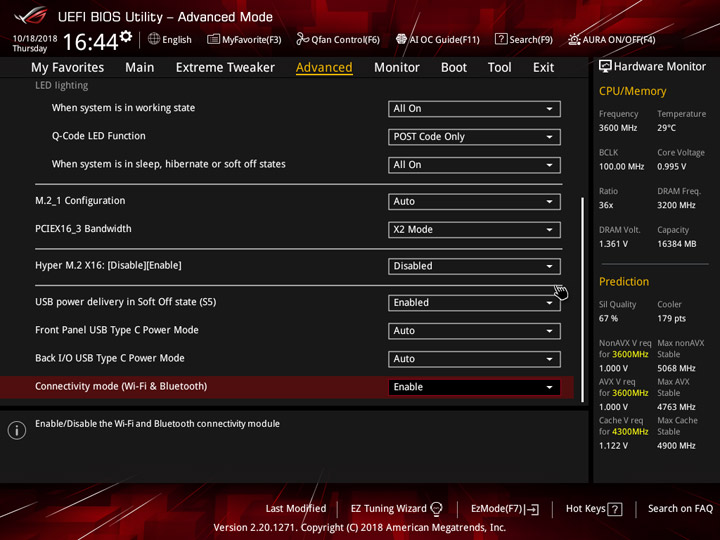Click the LED lighting section heading

pos(62,85)
